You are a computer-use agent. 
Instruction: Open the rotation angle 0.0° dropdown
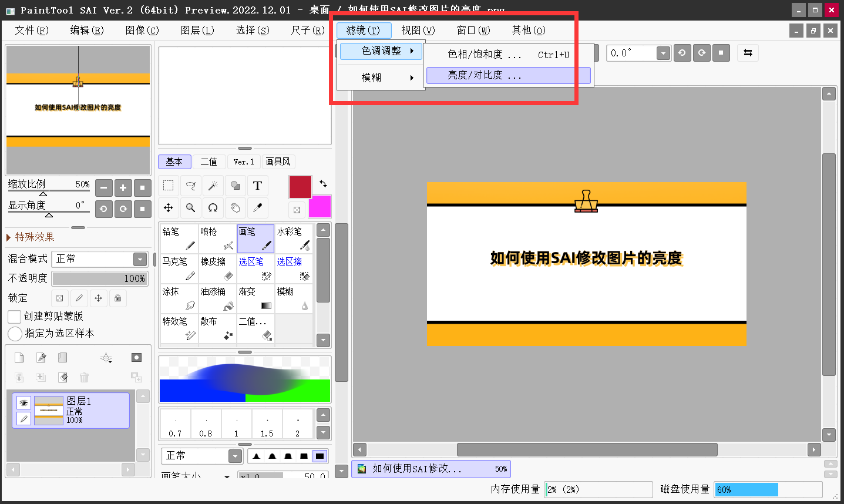[663, 53]
